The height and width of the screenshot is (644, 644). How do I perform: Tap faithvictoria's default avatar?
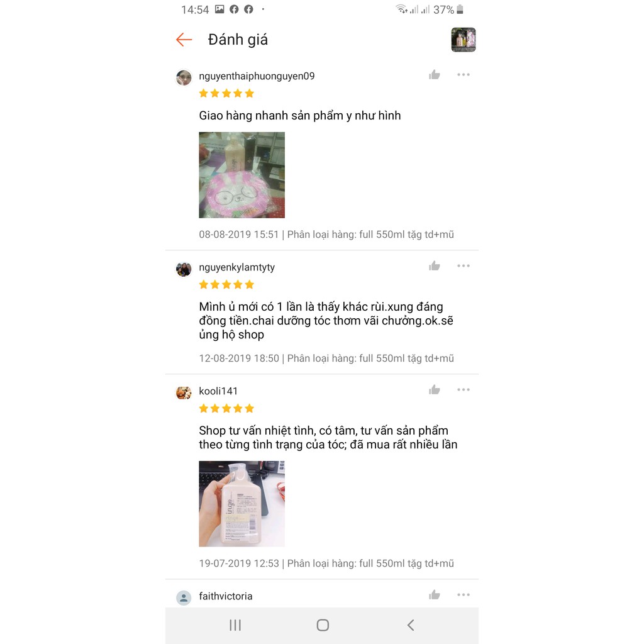[184, 598]
